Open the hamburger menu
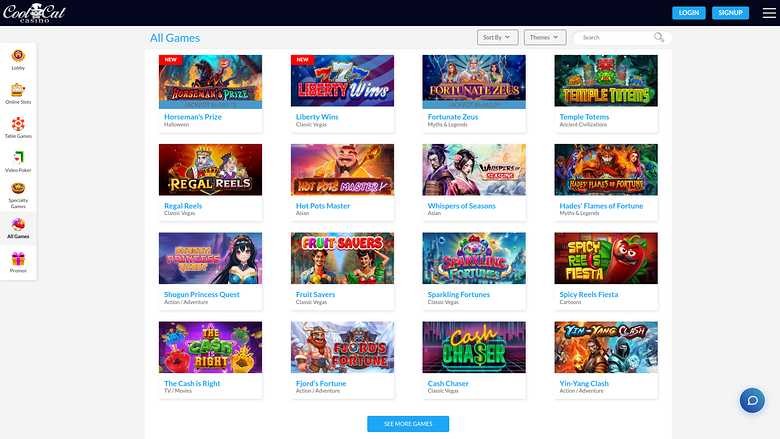 [x=769, y=13]
